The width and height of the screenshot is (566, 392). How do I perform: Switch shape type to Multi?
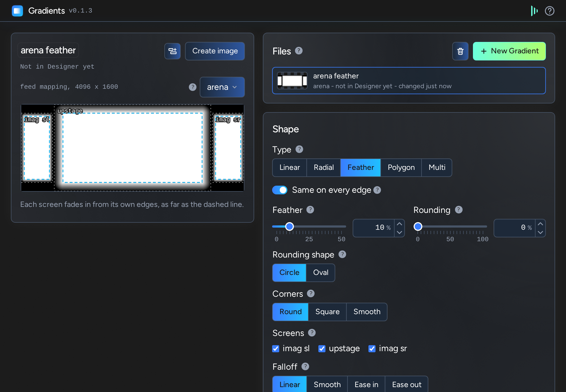point(437,167)
